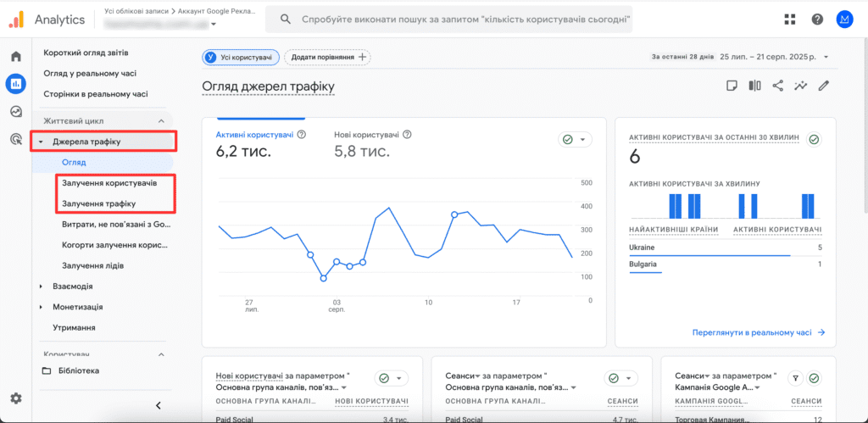Click the Бібліотека folder icon
868x423 pixels.
(x=47, y=370)
